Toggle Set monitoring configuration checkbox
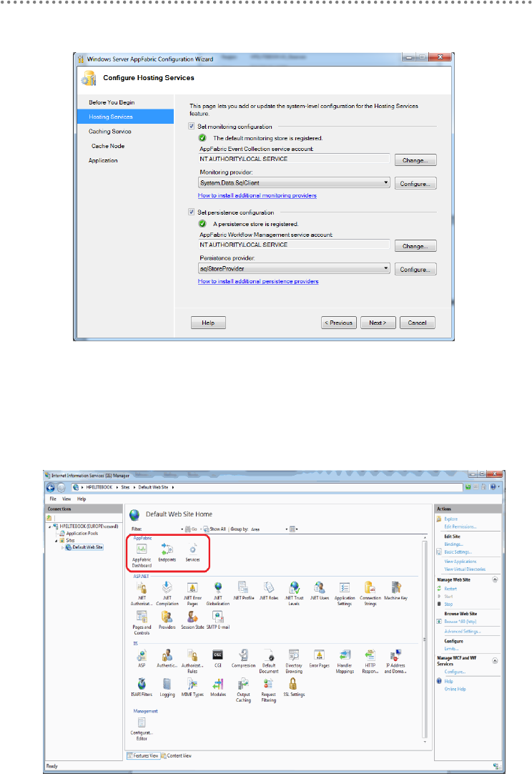532x774 pixels. point(192,127)
